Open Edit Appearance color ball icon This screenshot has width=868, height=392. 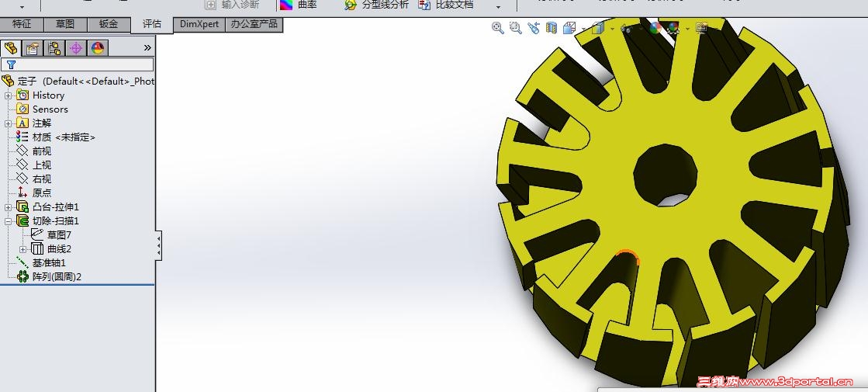click(x=655, y=28)
